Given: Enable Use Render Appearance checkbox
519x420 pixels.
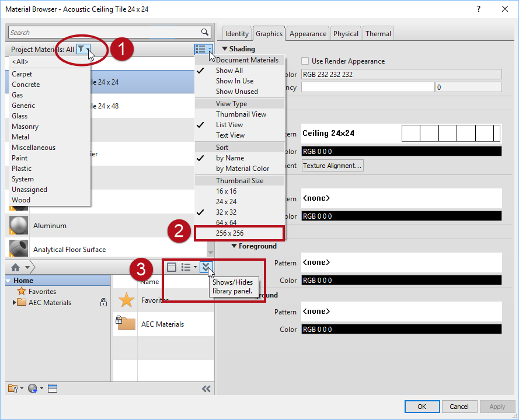Looking at the screenshot, I should click(305, 61).
